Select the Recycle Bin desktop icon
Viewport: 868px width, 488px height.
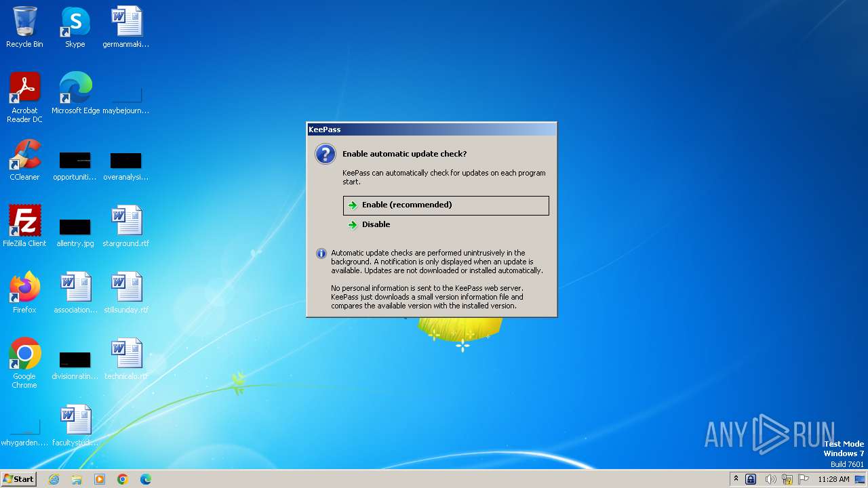click(x=24, y=27)
